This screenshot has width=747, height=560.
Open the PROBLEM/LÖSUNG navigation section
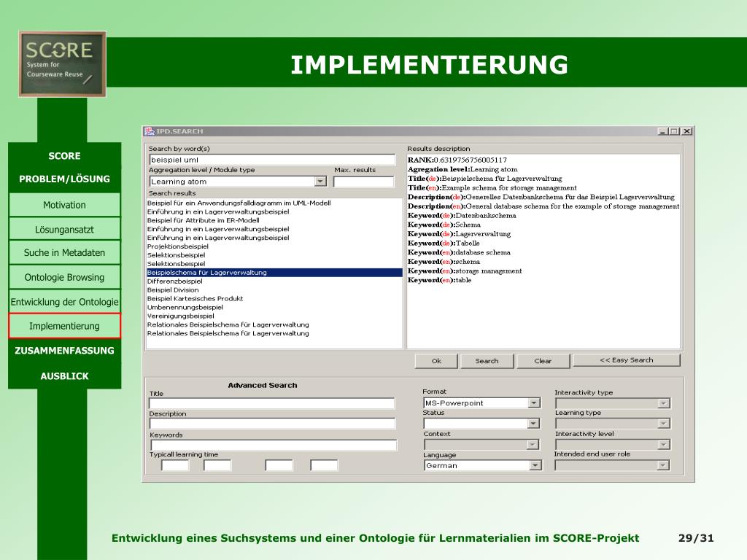[x=64, y=179]
